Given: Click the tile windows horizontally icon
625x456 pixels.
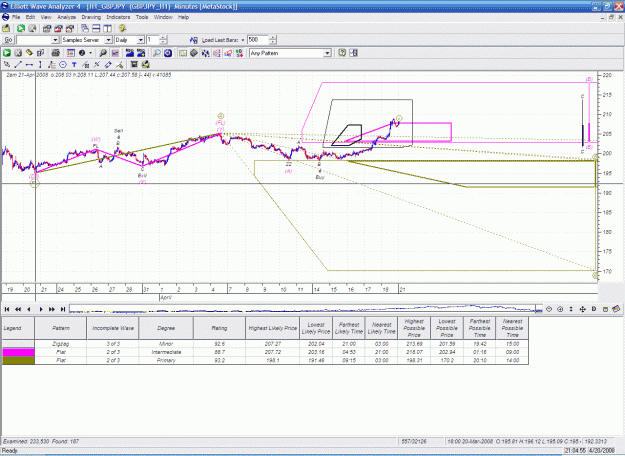Looking at the screenshot, I should click(96, 28).
